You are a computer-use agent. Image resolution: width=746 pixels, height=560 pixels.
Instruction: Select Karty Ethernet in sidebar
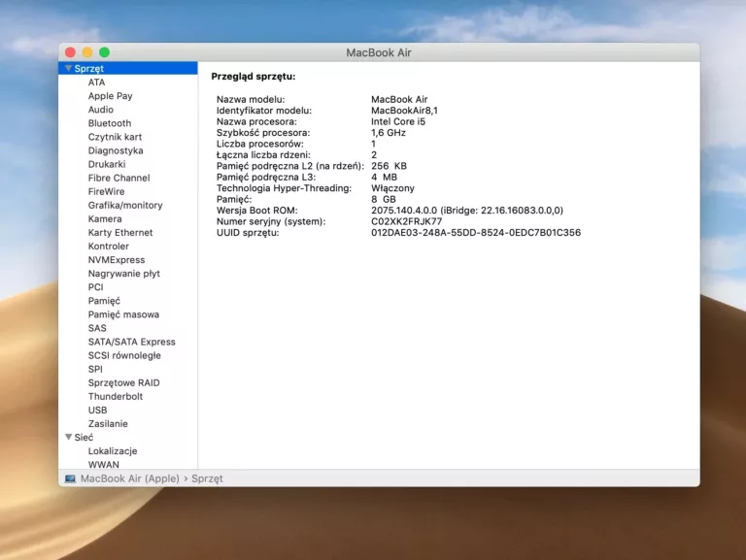(x=120, y=233)
